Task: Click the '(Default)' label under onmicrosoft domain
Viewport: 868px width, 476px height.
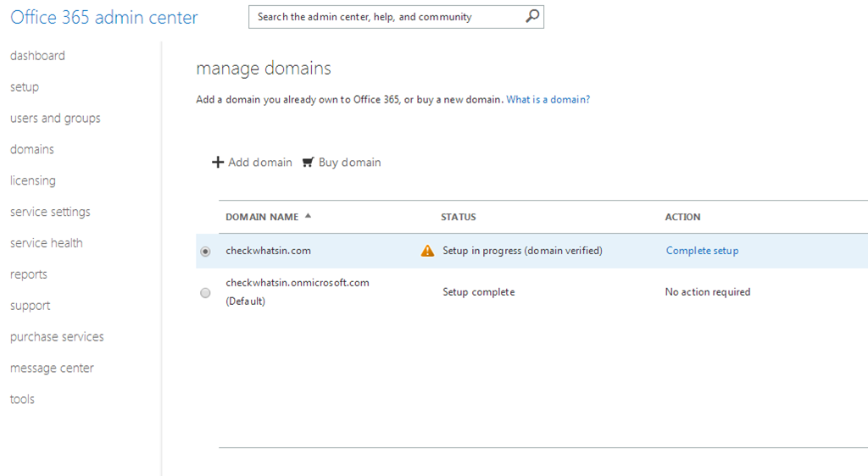Action: click(245, 302)
